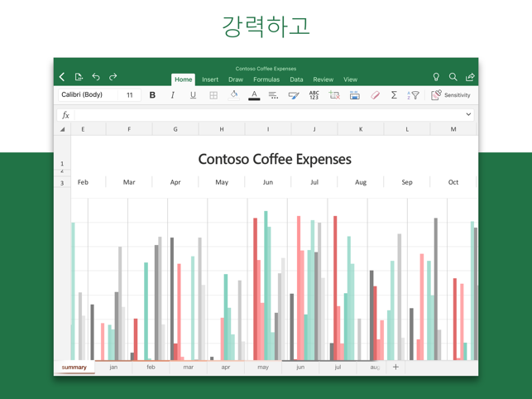Image resolution: width=532 pixels, height=399 pixels.
Task: Click the share icon
Action: point(470,77)
